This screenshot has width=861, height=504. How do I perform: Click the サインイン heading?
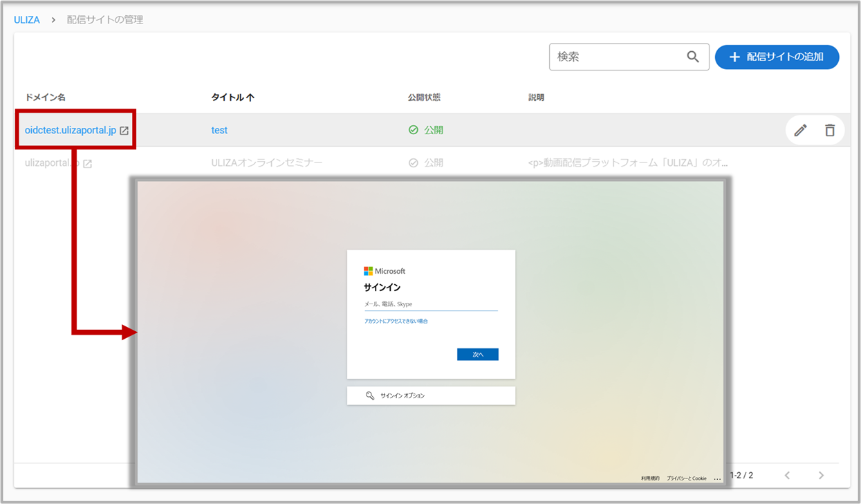[382, 288]
